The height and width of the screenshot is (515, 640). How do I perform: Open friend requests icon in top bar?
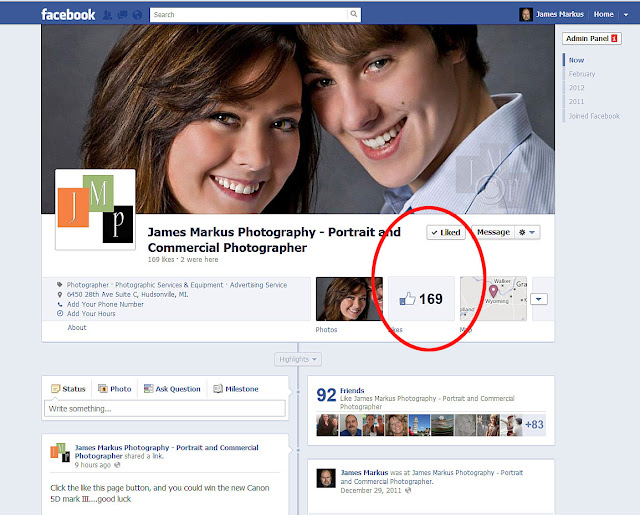(x=107, y=15)
